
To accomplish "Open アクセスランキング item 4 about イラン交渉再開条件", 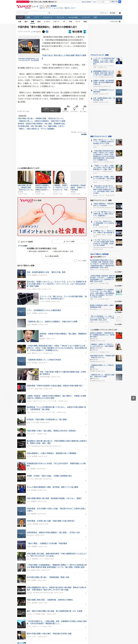I will (103, 91).
